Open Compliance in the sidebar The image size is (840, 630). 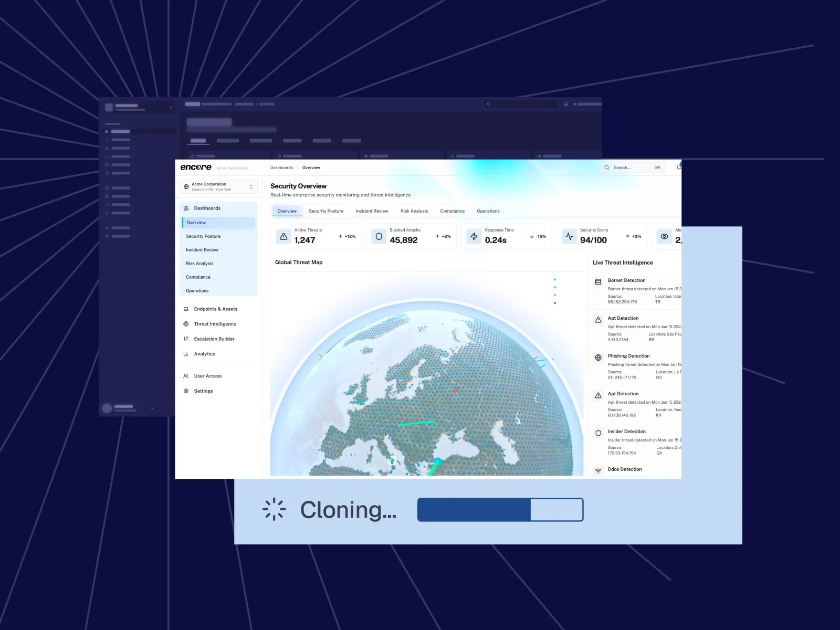pyautogui.click(x=198, y=277)
